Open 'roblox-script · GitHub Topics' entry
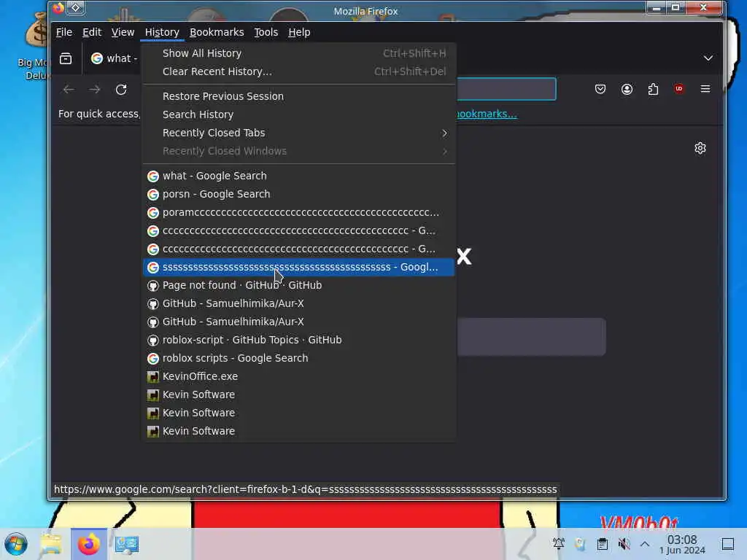Image resolution: width=747 pixels, height=560 pixels. click(x=298, y=340)
